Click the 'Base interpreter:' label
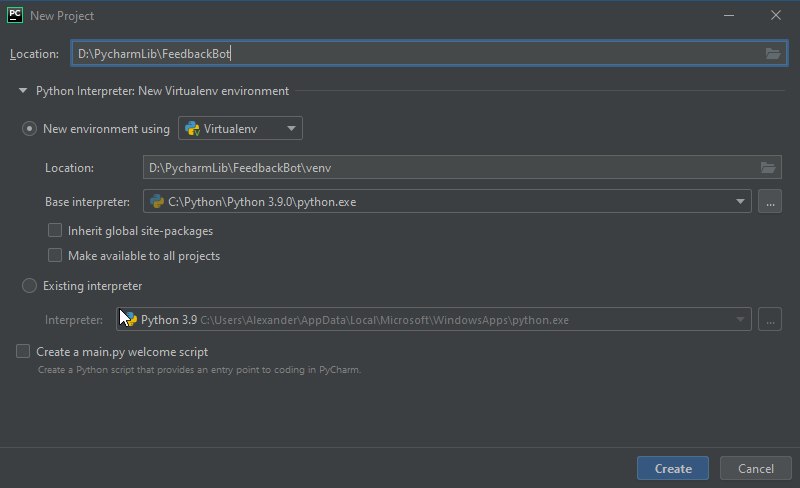This screenshot has height=488, width=800. tap(87, 202)
